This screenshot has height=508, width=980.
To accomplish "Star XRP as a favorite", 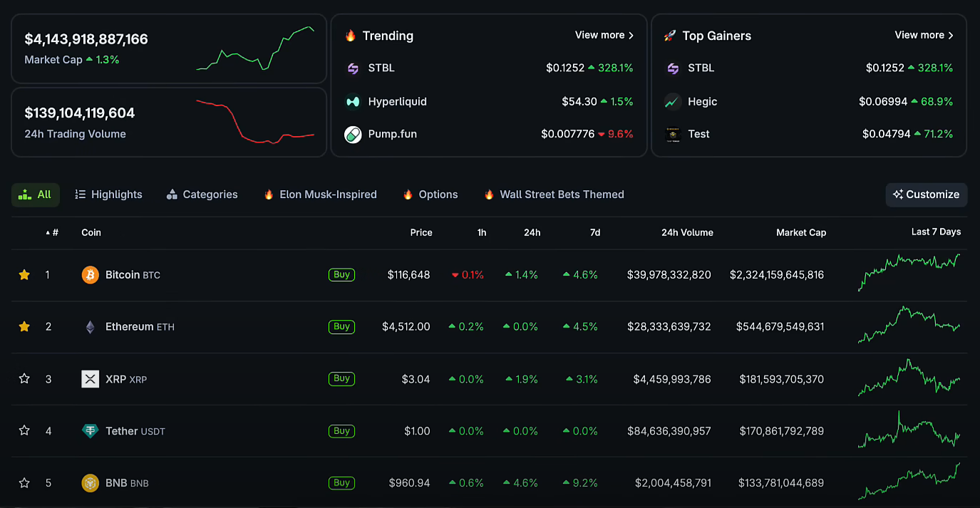I will tap(24, 379).
